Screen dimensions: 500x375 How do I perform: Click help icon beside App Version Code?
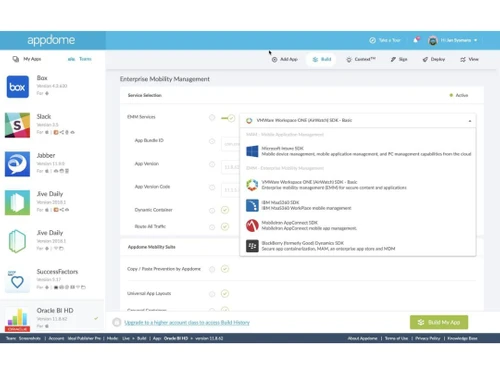pos(212,187)
